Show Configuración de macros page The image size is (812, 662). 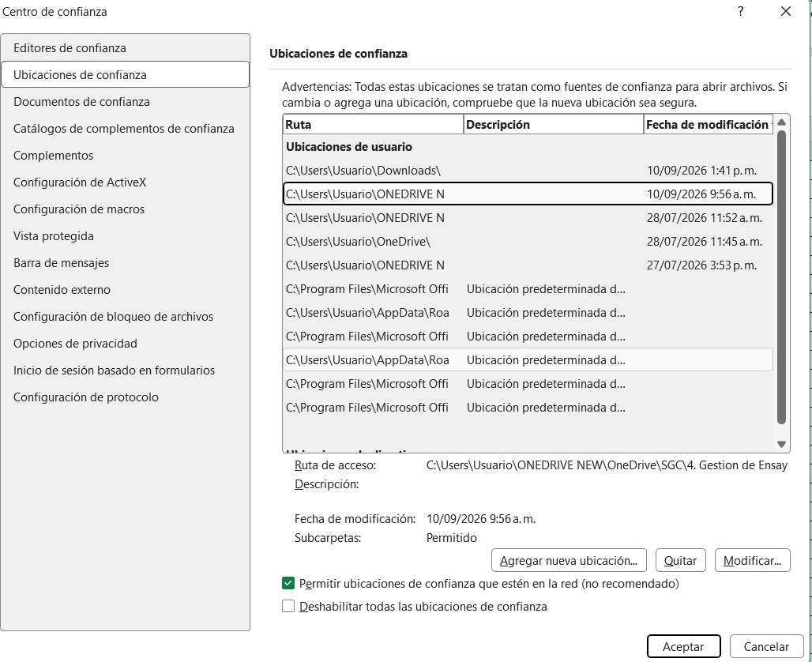126,209
